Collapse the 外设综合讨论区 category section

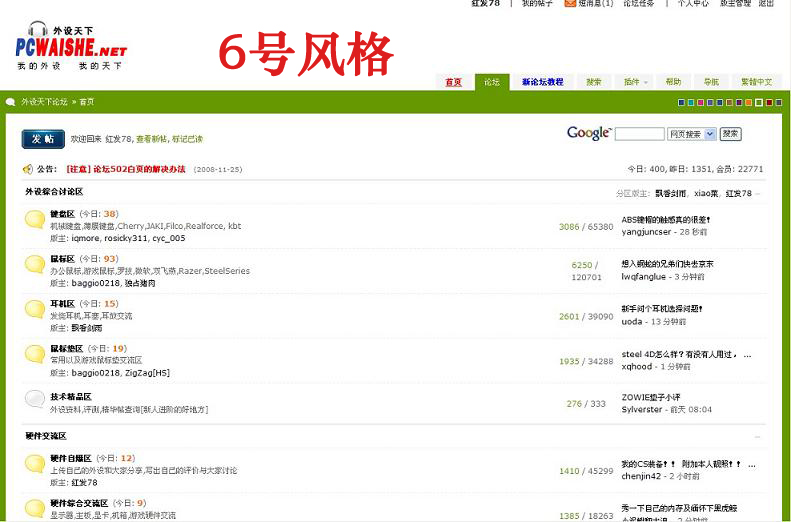757,193
